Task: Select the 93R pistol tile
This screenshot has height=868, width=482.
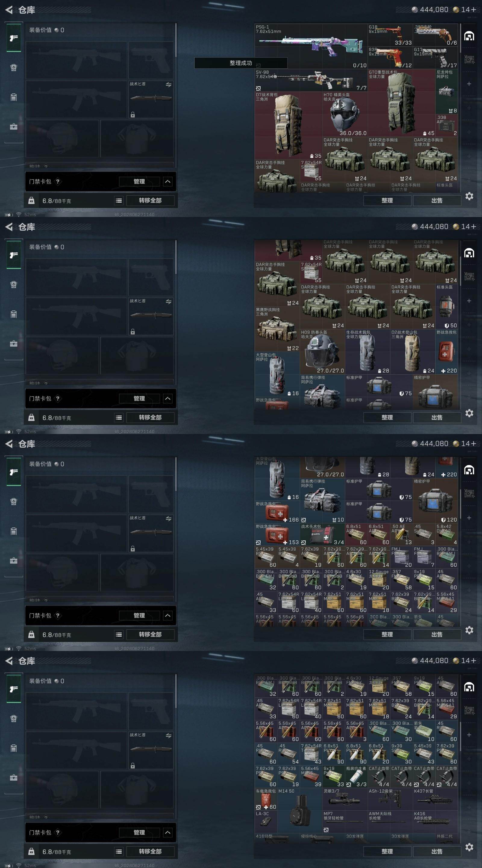Action: pyautogui.click(x=390, y=58)
